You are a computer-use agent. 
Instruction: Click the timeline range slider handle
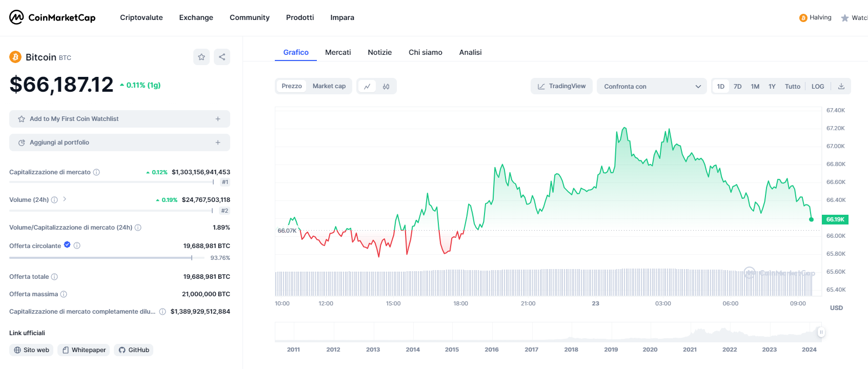[821, 332]
